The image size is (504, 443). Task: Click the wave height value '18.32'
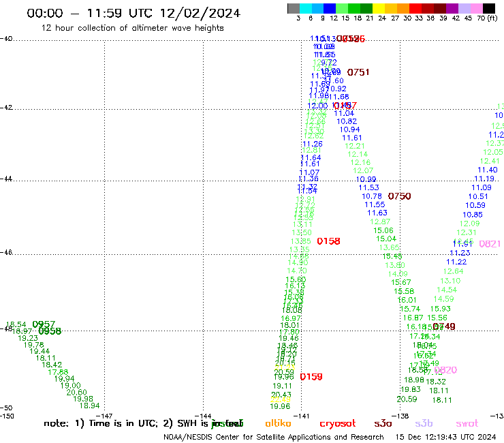pyautogui.click(x=436, y=382)
